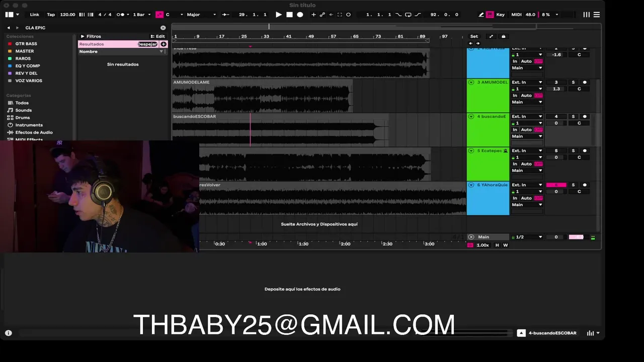Click the Edit button in browser
Screen dimensions: 644x362
158,36
